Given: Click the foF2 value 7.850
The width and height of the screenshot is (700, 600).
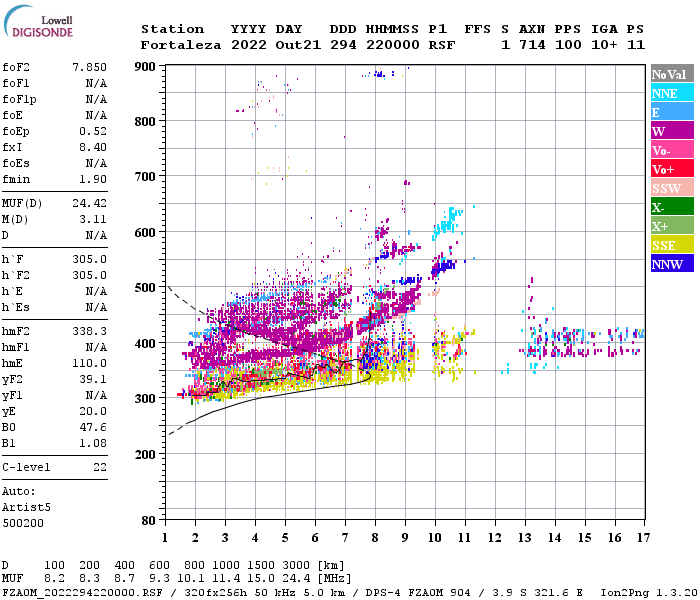Looking at the screenshot, I should coord(89,67).
